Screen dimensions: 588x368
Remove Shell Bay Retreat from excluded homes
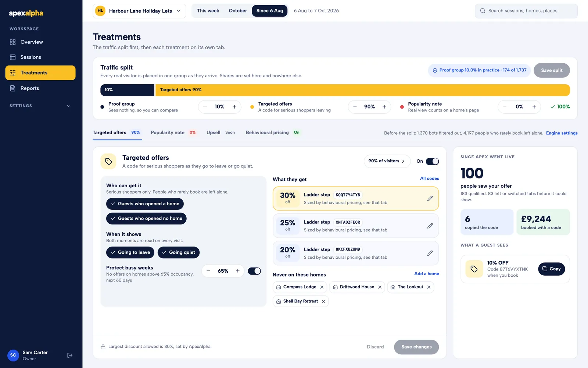coord(323,301)
